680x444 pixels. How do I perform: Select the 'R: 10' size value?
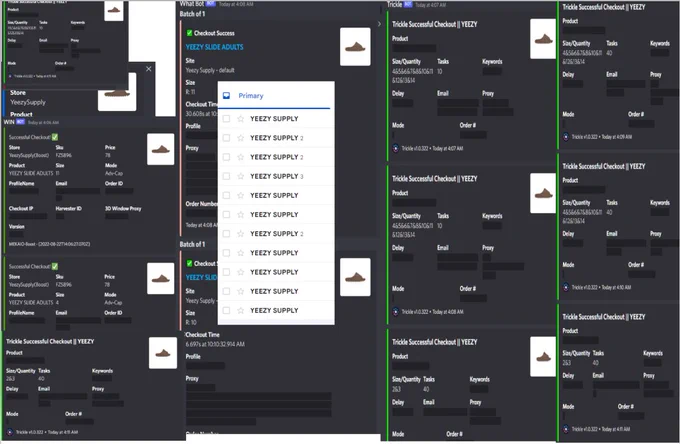191,322
